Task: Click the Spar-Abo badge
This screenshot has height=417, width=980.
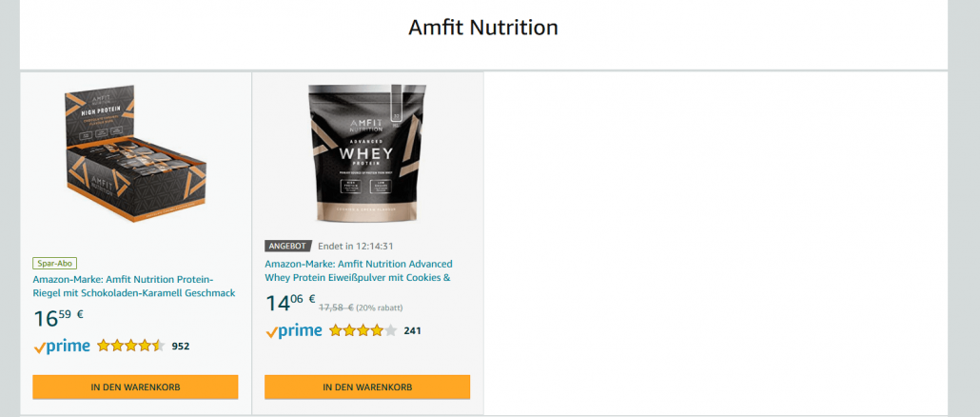Action: pyautogui.click(x=55, y=264)
